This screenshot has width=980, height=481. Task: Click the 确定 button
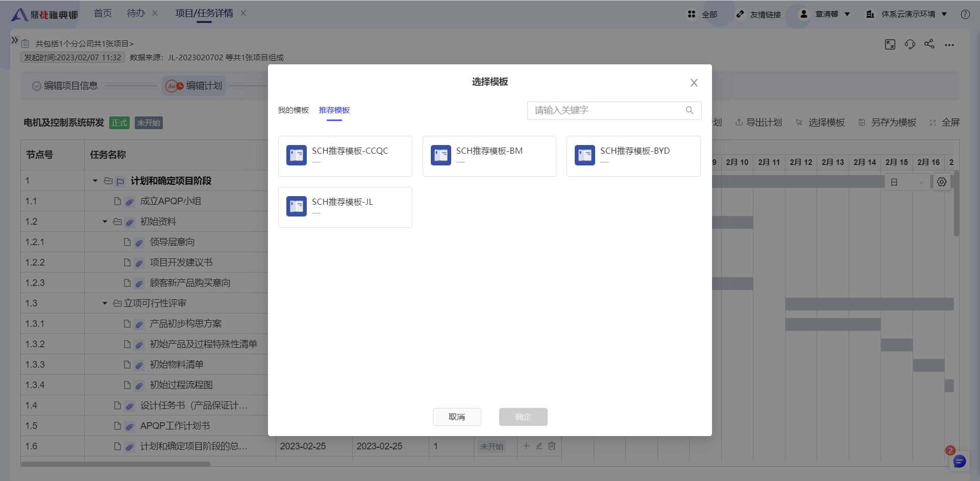click(523, 417)
